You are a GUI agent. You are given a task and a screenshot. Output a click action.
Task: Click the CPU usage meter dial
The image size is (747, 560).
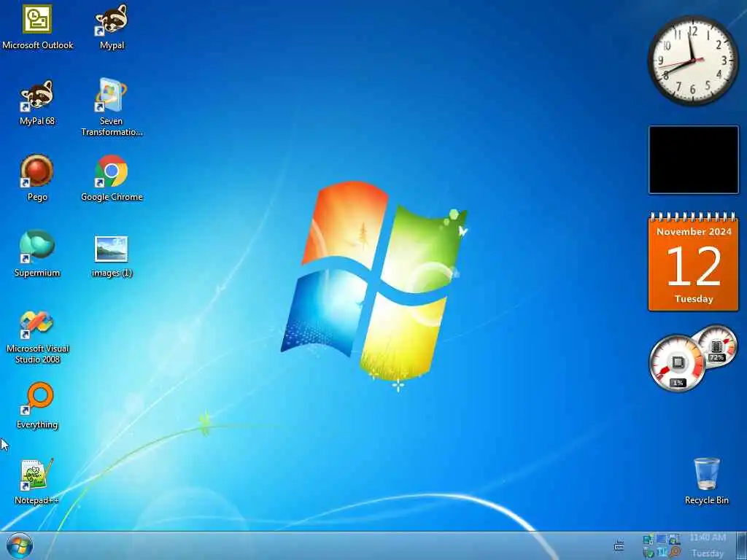(677, 363)
